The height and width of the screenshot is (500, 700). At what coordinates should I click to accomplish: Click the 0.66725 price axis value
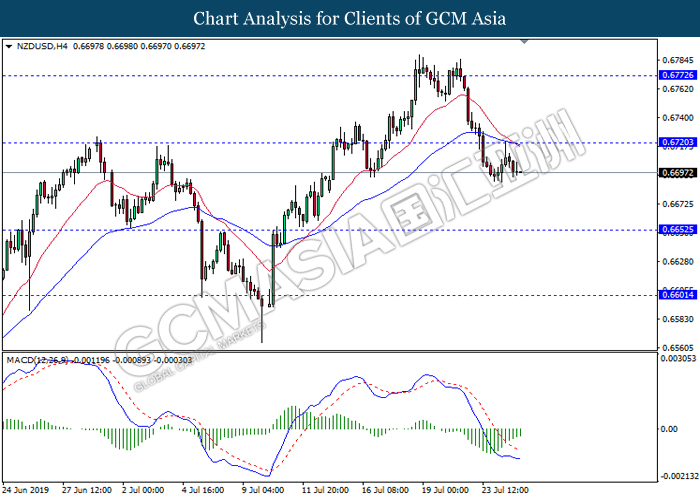click(678, 204)
